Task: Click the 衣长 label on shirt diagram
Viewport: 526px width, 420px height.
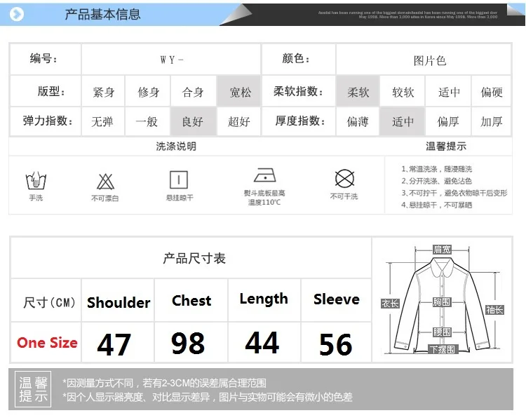Action: pos(390,304)
